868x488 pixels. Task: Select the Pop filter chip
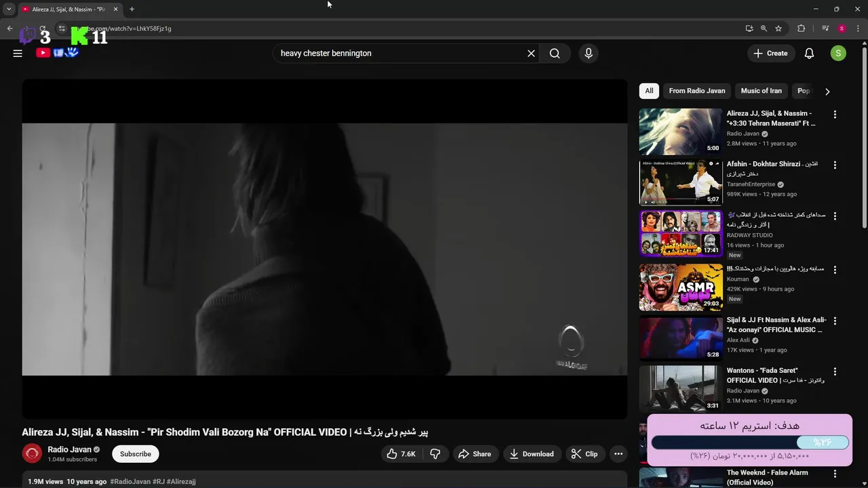click(x=804, y=91)
